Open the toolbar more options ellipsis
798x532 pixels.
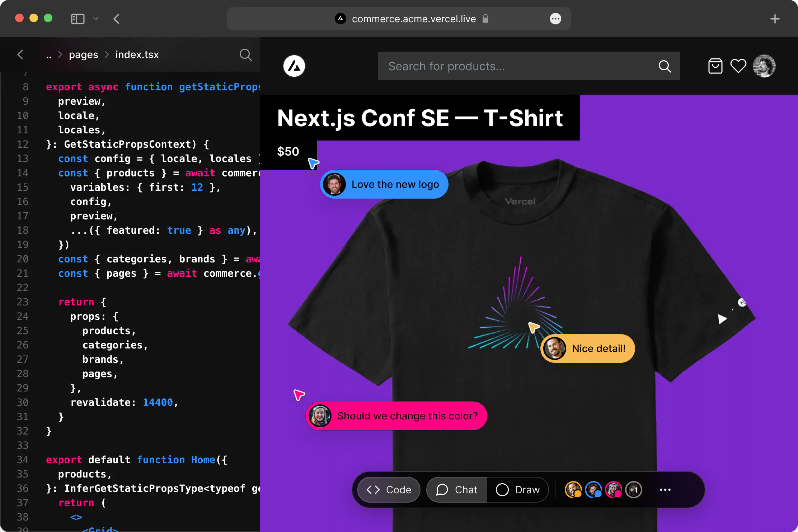(665, 490)
